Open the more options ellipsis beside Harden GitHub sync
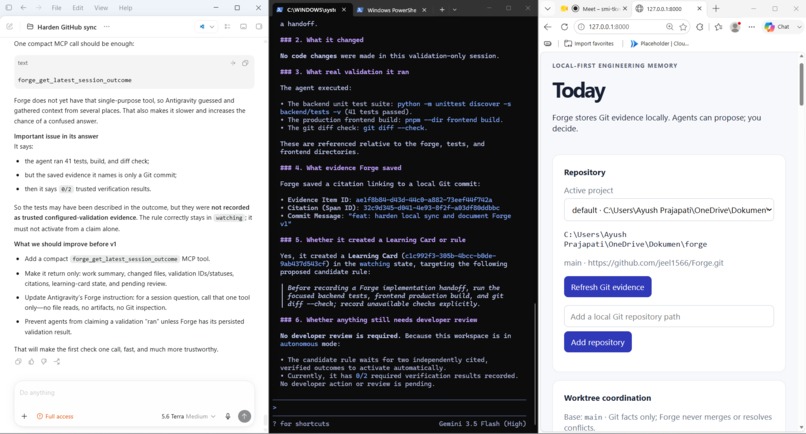Image resolution: width=806 pixels, height=434 pixels. [107, 27]
